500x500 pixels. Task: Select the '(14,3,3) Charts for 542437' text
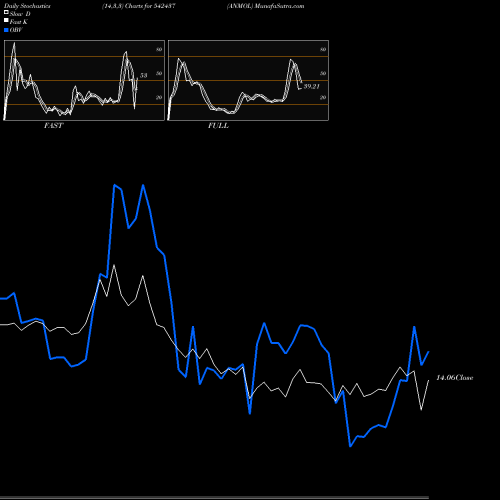click(139, 6)
